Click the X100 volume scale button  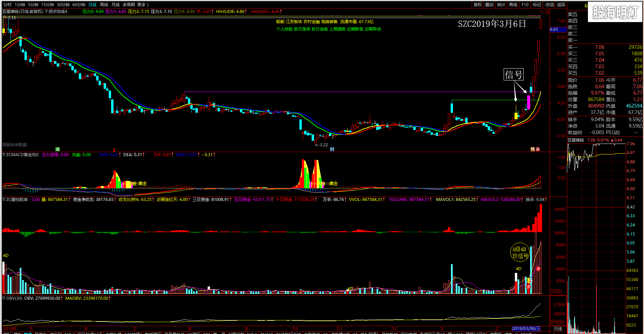[556, 292]
